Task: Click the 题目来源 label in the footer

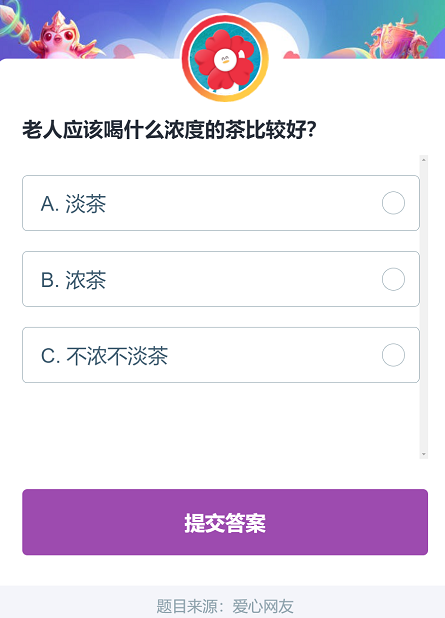Action: 186,606
